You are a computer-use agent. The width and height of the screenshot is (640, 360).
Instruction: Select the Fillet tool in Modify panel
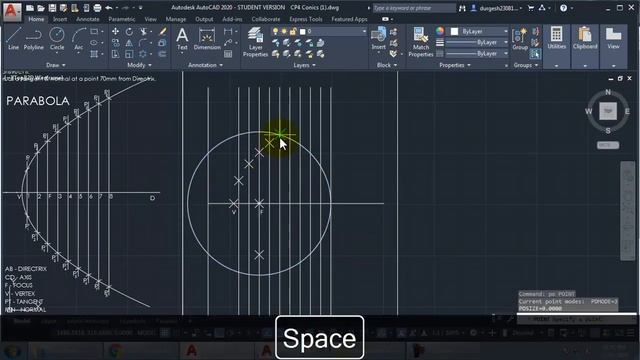tap(142, 42)
